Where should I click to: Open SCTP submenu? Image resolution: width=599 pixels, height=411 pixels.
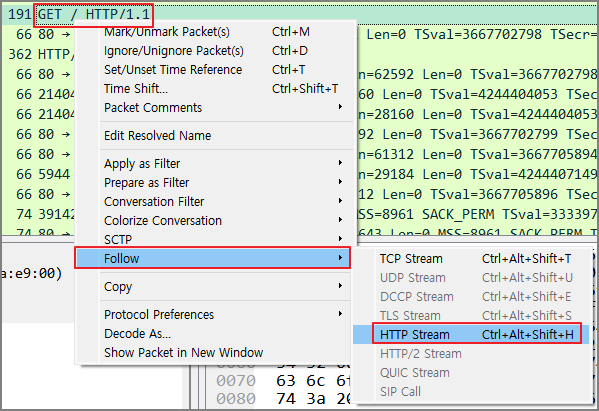click(x=214, y=239)
